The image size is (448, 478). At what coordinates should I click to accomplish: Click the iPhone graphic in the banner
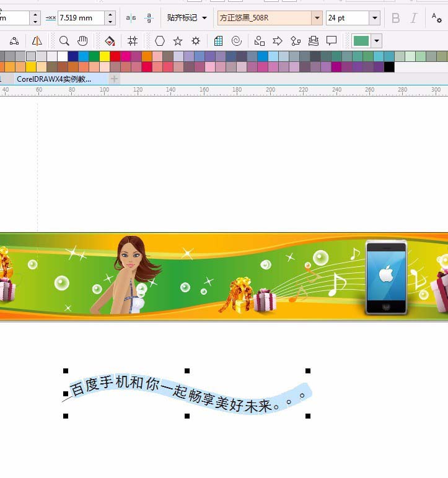387,277
